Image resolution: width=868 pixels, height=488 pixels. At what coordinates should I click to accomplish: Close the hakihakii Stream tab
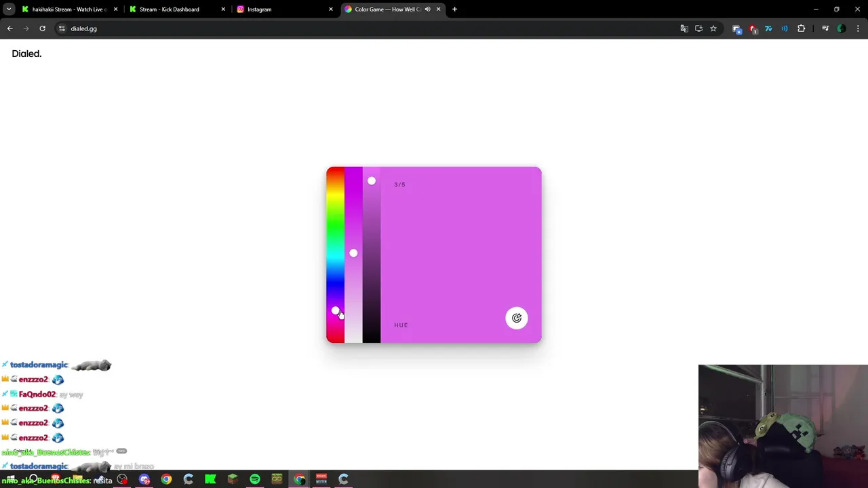[x=115, y=9]
